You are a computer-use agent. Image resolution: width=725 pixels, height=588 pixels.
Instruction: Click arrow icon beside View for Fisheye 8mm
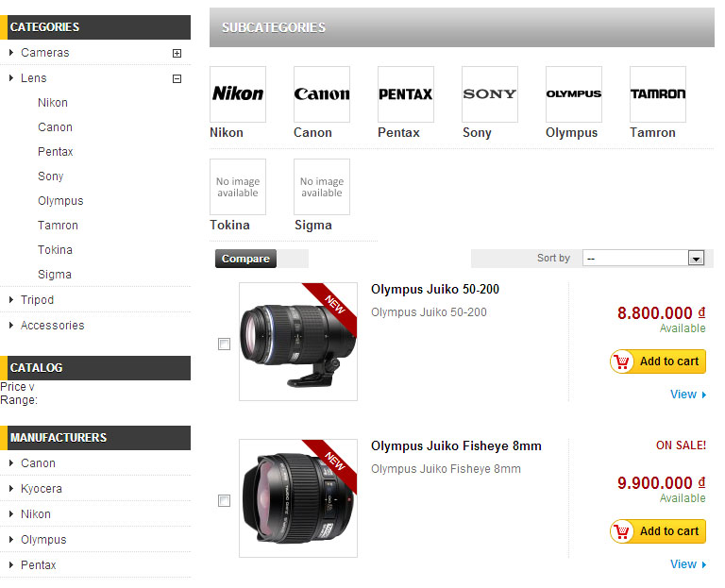(703, 564)
